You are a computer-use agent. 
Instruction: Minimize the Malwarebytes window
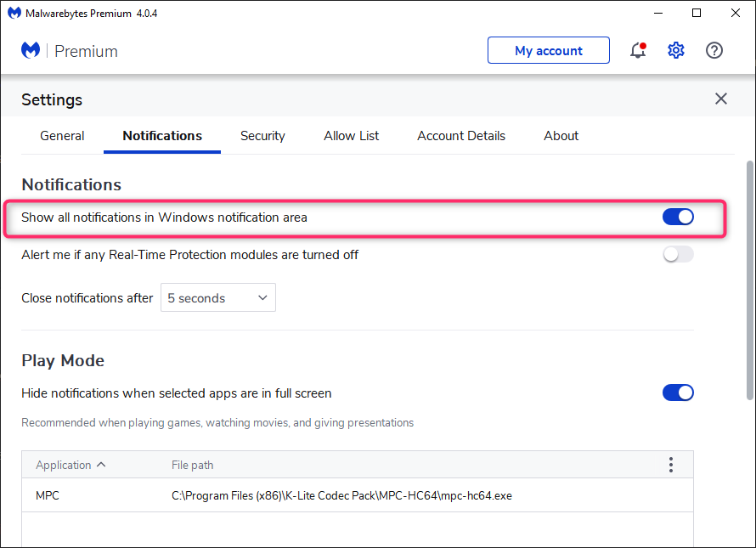pos(658,13)
